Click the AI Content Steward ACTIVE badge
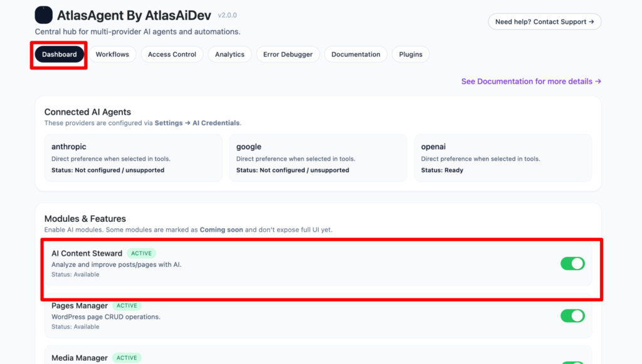Viewport: 642px width, 364px height. (x=141, y=253)
